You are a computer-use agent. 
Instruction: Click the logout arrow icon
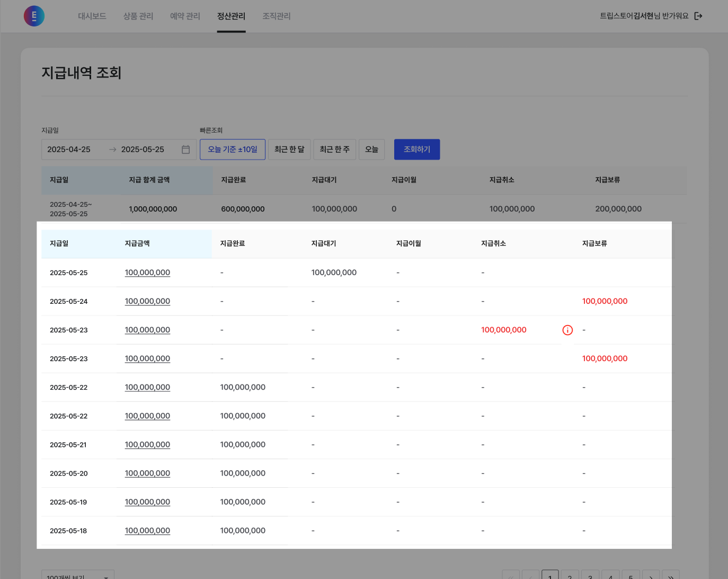point(698,16)
